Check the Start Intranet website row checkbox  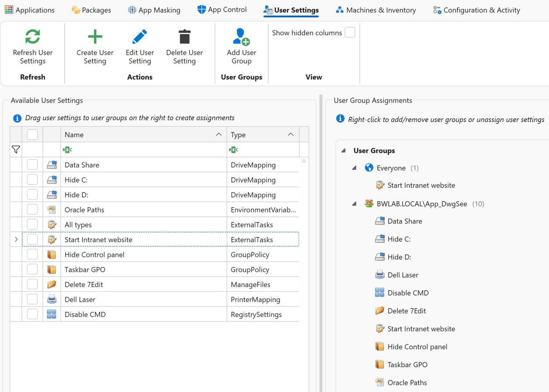(x=32, y=239)
